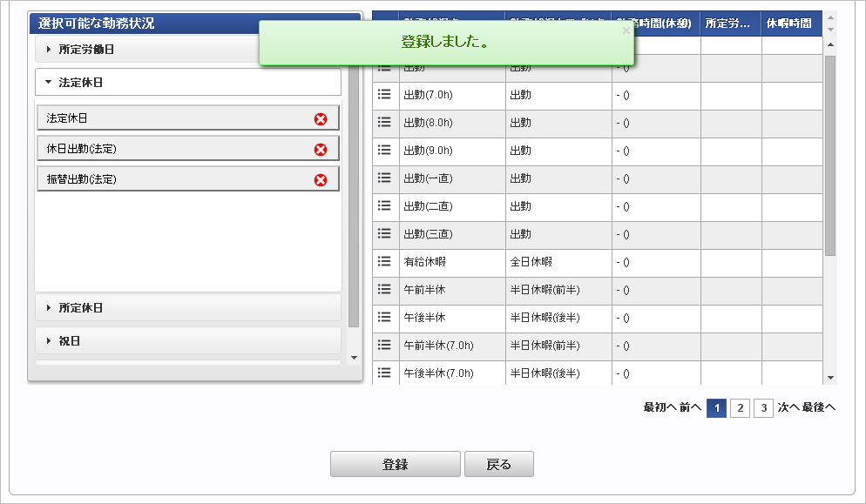866x504 pixels.
Task: Click the 出勤(二直) cell
Action: [452, 206]
